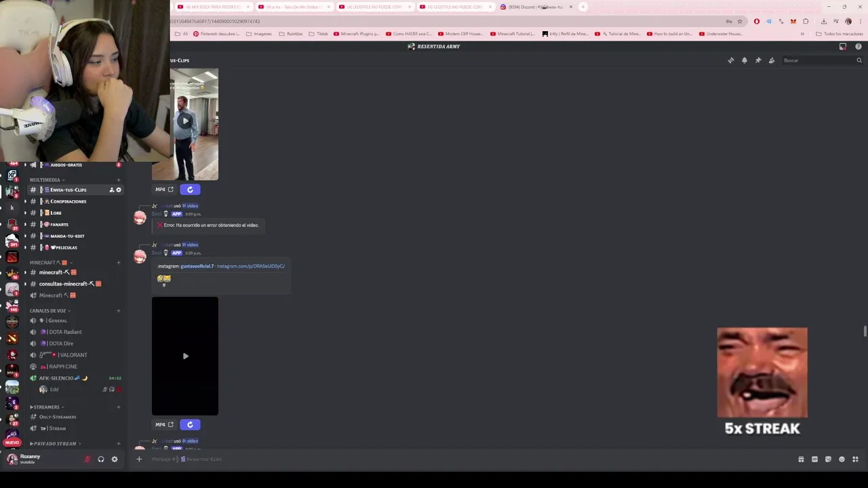This screenshot has width=868, height=488.
Task: Expand the Privado Stream category
Action: coord(55,443)
